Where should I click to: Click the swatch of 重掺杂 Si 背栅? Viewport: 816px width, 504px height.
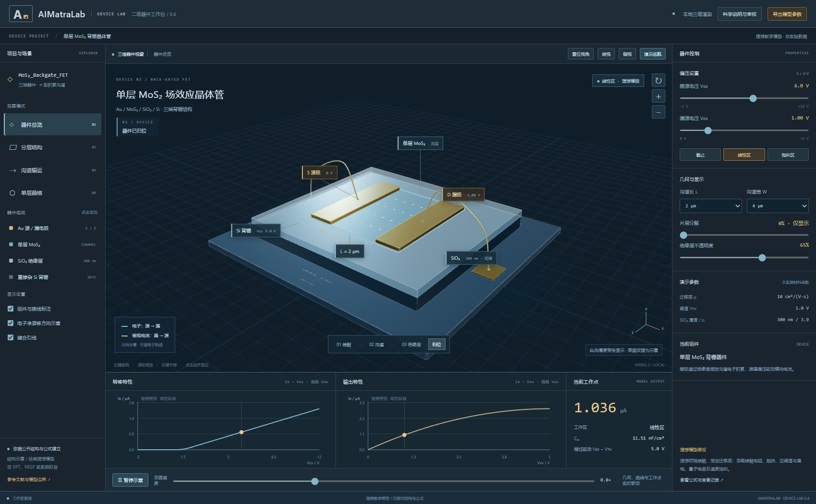pyautogui.click(x=11, y=277)
